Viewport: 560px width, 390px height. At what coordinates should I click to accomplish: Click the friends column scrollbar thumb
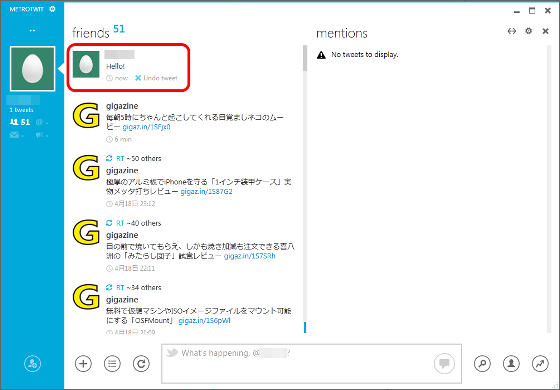305,58
